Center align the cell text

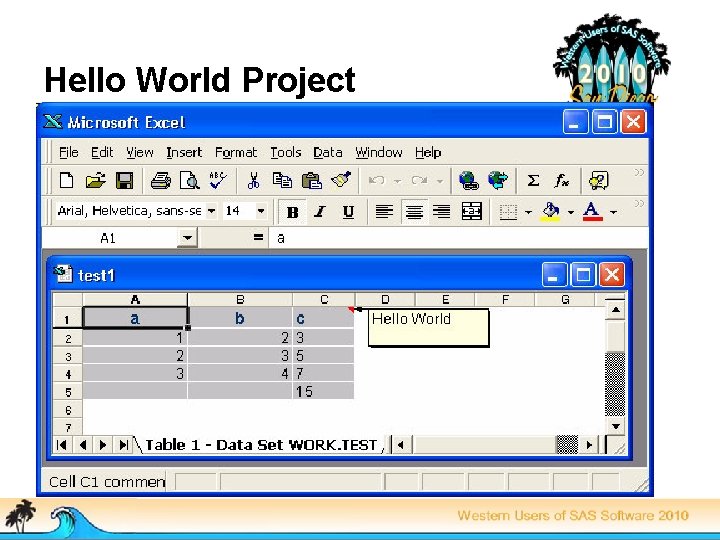[x=414, y=212]
